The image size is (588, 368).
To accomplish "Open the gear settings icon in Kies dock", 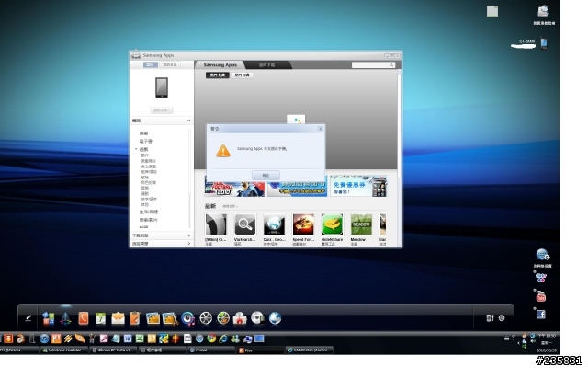I will pos(502,318).
